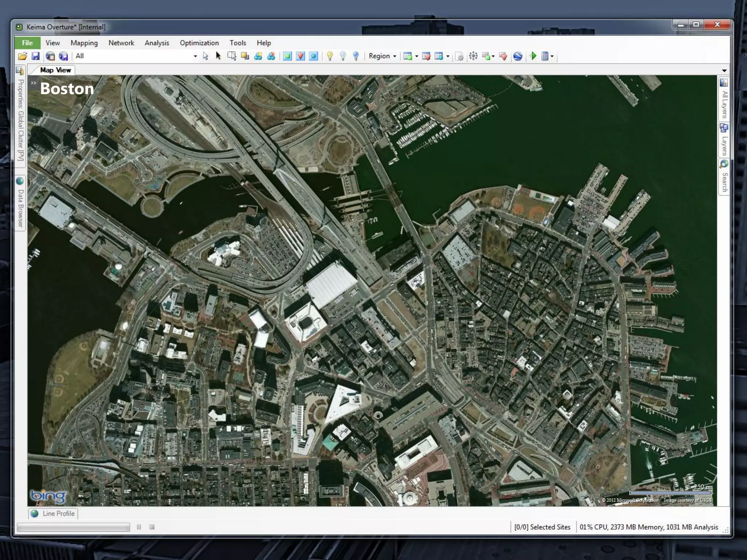
Task: Click the progress bar in status bar
Action: tap(73, 527)
